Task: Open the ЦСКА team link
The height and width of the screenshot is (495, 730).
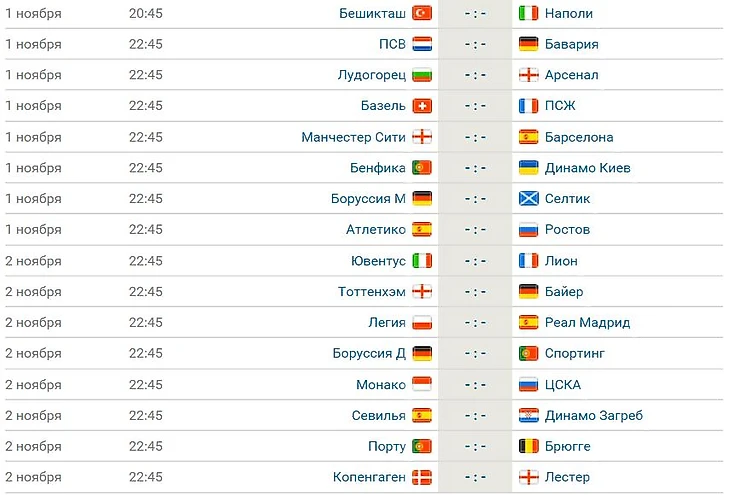Action: pos(562,385)
